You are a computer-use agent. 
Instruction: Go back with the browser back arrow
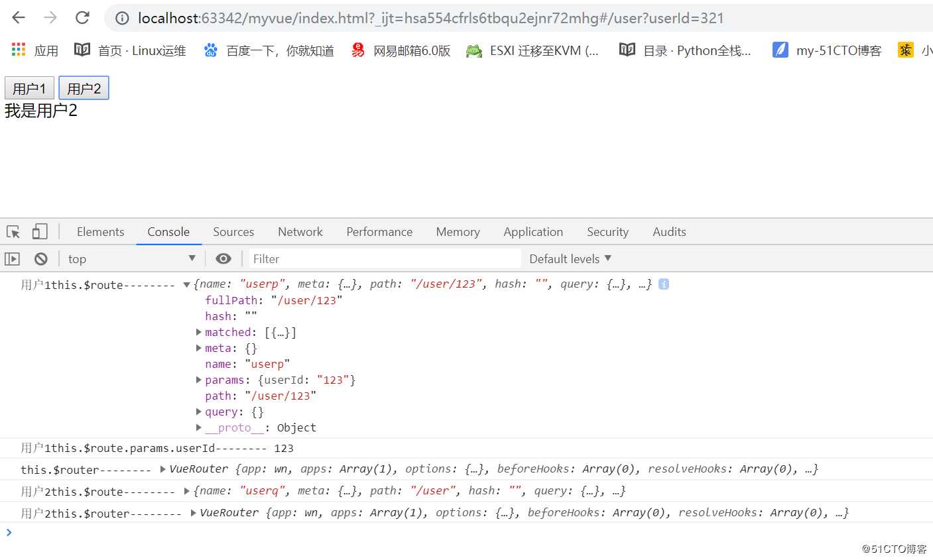tap(19, 18)
